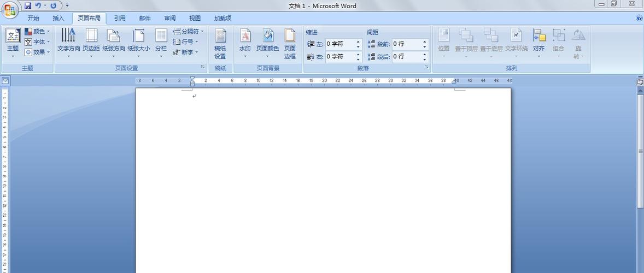644x273 pixels.
Task: Redo action in quick access toolbar
Action: coord(54,6)
